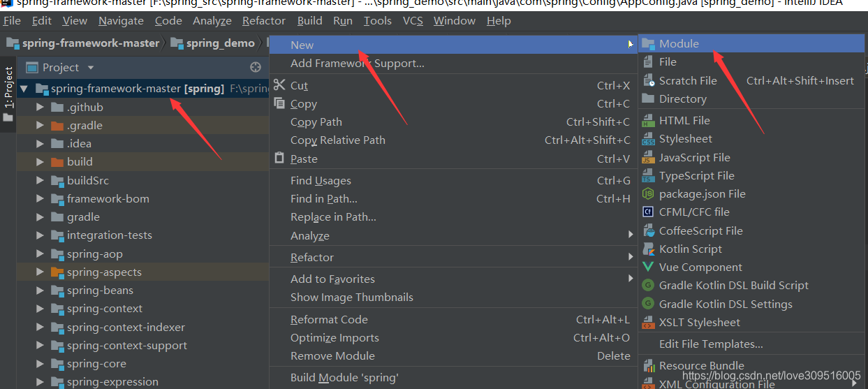Click the spring-aspects folder icon
This screenshot has height=389, width=868.
pos(57,272)
